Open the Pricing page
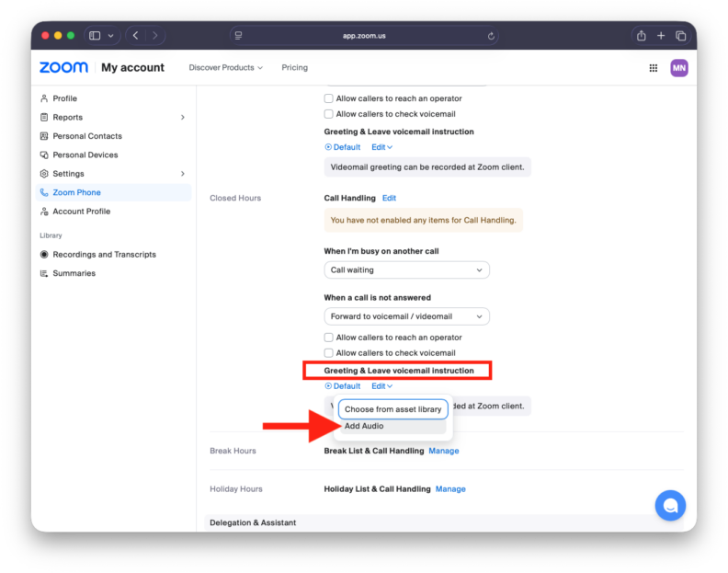This screenshot has height=573, width=728. click(294, 68)
